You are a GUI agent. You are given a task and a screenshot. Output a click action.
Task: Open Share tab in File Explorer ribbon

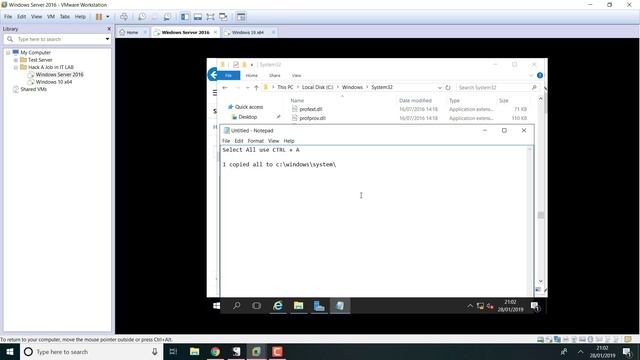pyautogui.click(x=274, y=76)
